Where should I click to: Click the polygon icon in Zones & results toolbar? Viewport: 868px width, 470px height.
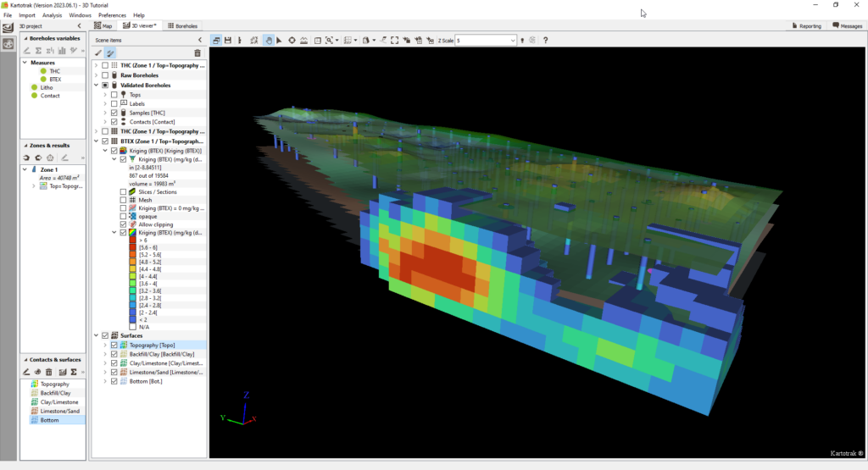point(50,158)
